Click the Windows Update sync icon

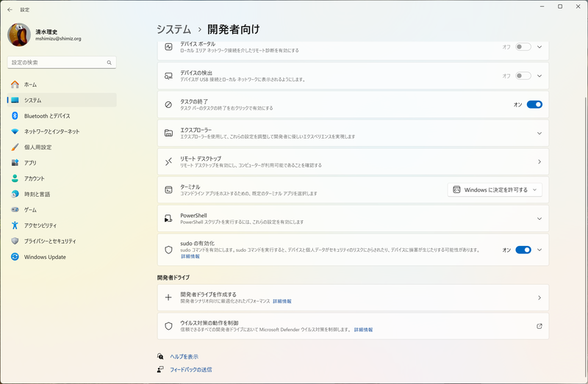point(15,257)
